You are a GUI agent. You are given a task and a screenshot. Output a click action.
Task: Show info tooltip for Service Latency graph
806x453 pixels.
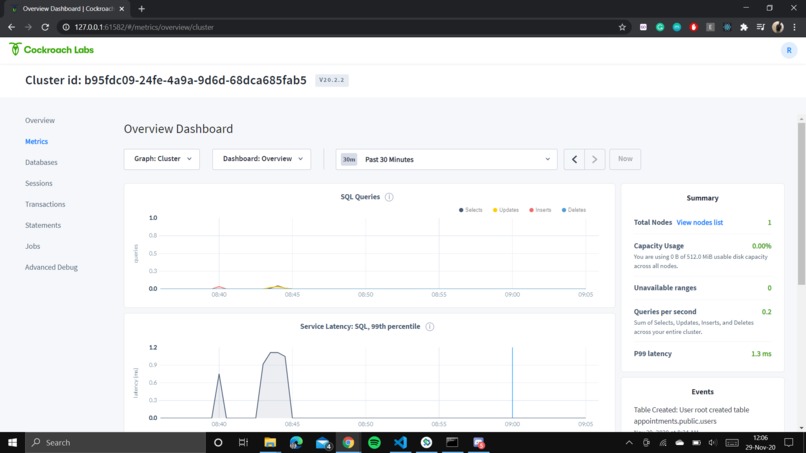[x=430, y=327]
